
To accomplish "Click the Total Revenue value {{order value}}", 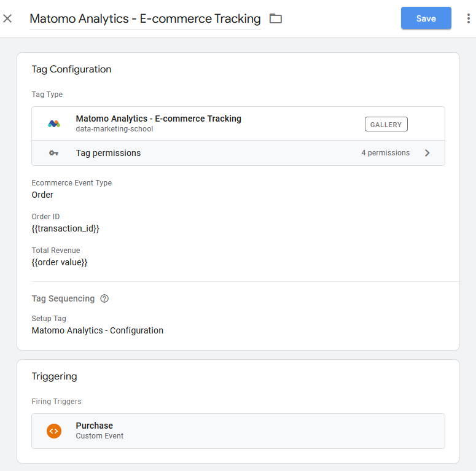I will pyautogui.click(x=60, y=262).
